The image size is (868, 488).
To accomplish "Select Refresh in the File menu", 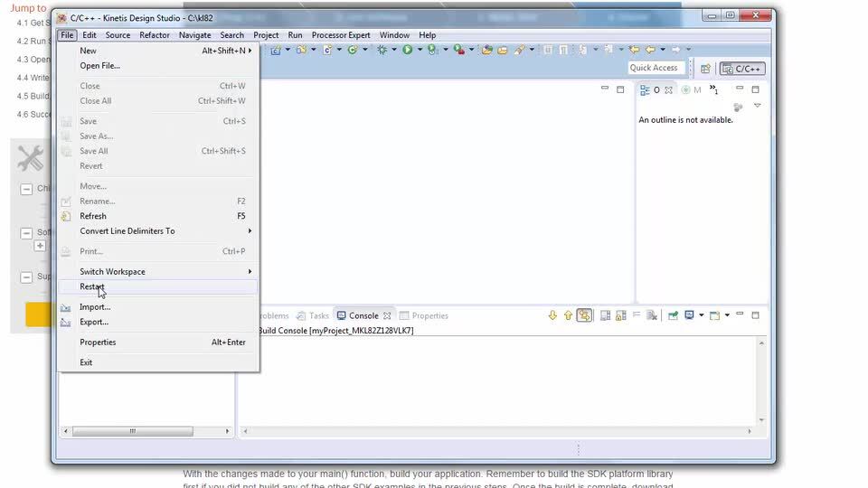I will (158, 216).
